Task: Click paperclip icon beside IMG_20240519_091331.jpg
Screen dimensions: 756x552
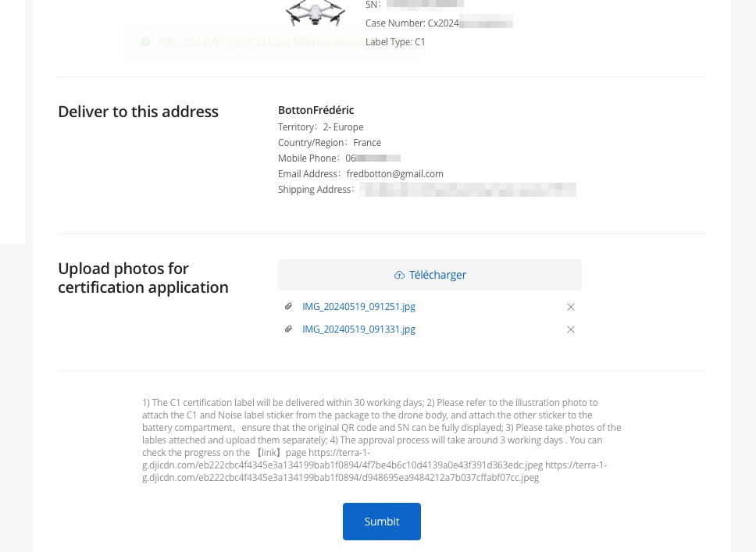Action: coord(288,329)
